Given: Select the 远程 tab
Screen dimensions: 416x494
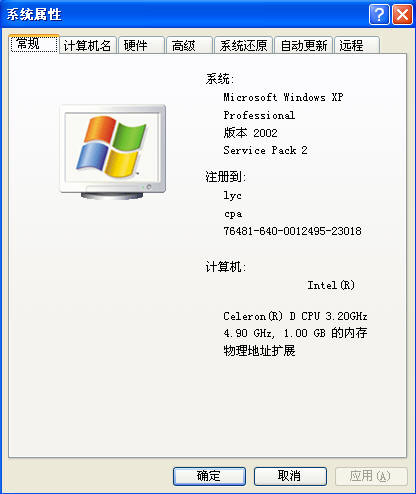Looking at the screenshot, I should click(x=357, y=45).
